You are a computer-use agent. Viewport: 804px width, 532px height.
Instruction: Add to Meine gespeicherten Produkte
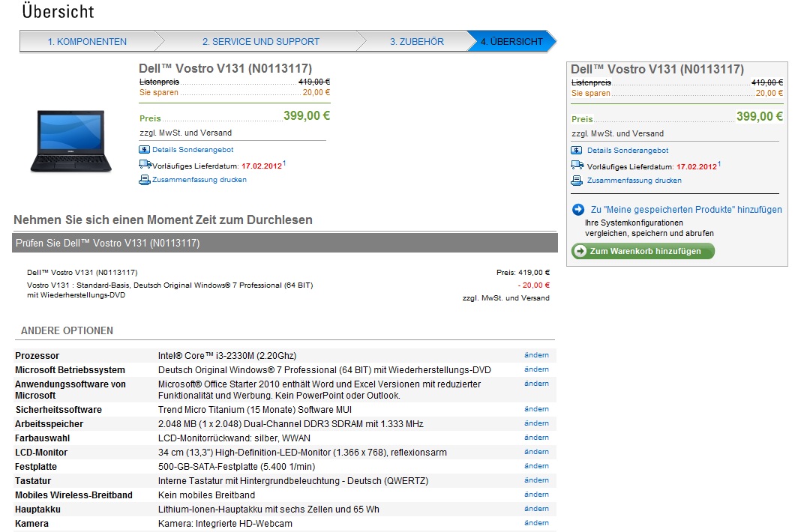tap(686, 209)
